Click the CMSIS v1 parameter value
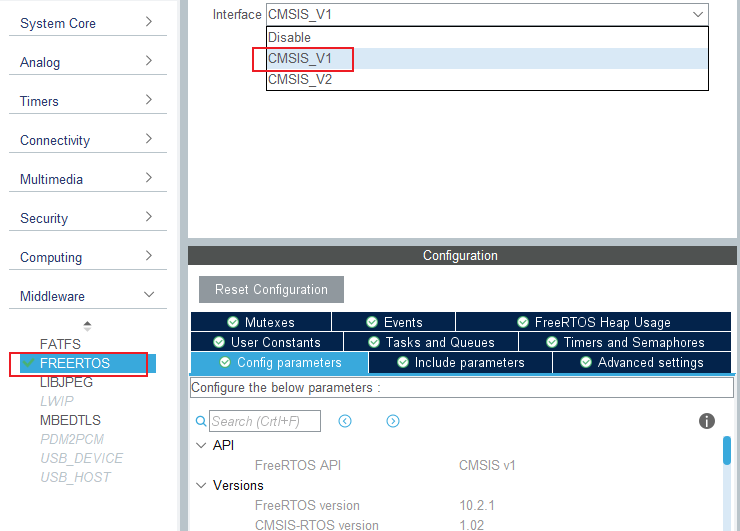 487,465
